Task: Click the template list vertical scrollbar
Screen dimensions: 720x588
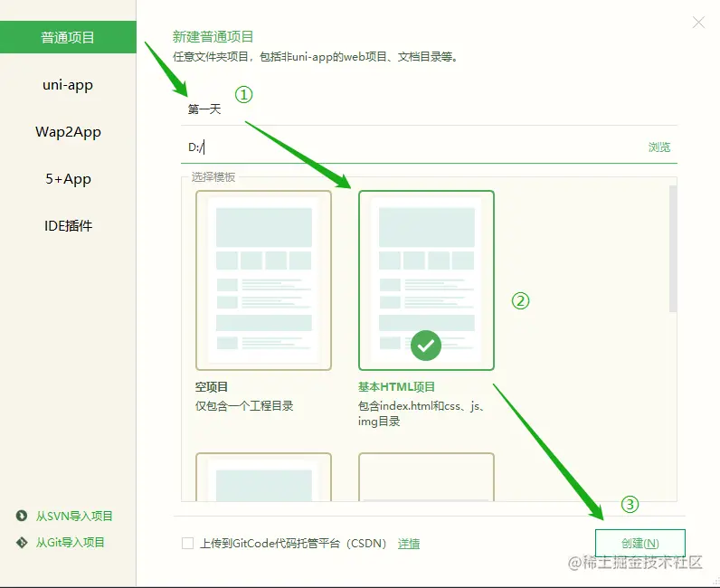Action: 673,249
